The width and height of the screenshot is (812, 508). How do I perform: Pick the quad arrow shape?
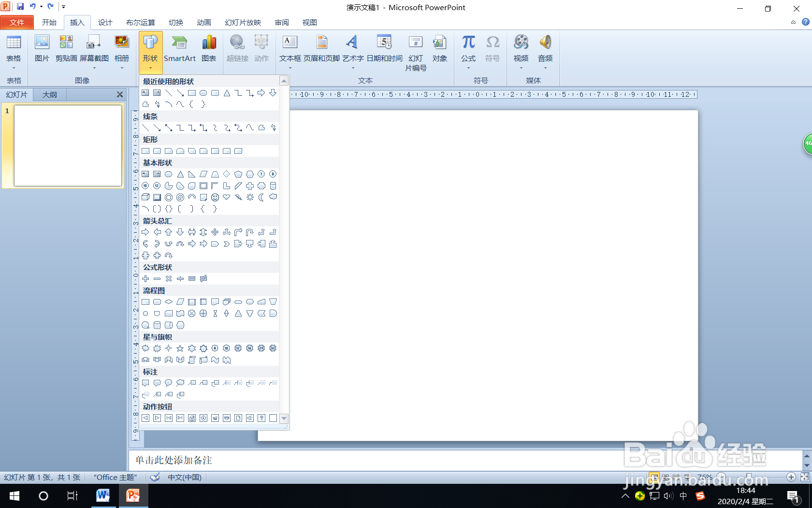click(x=215, y=232)
